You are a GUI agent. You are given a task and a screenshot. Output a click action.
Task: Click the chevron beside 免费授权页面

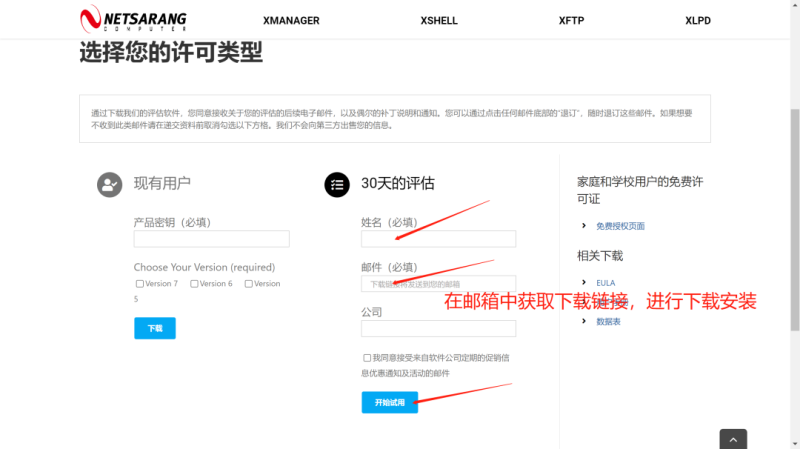point(584,226)
